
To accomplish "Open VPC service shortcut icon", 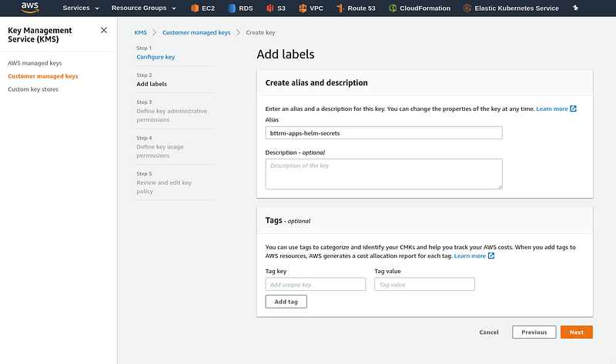I will [303, 8].
